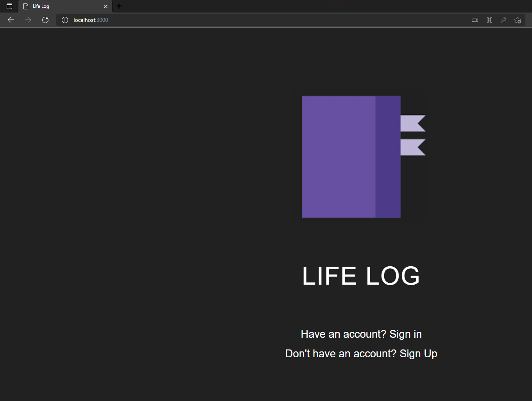Click the forward navigation arrow

pyautogui.click(x=28, y=20)
